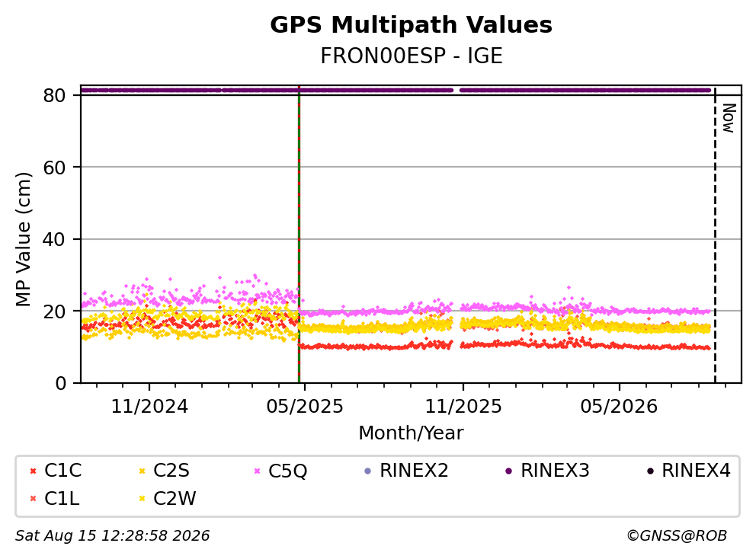
Task: Click the C2W legend marker
Action: tap(142, 499)
